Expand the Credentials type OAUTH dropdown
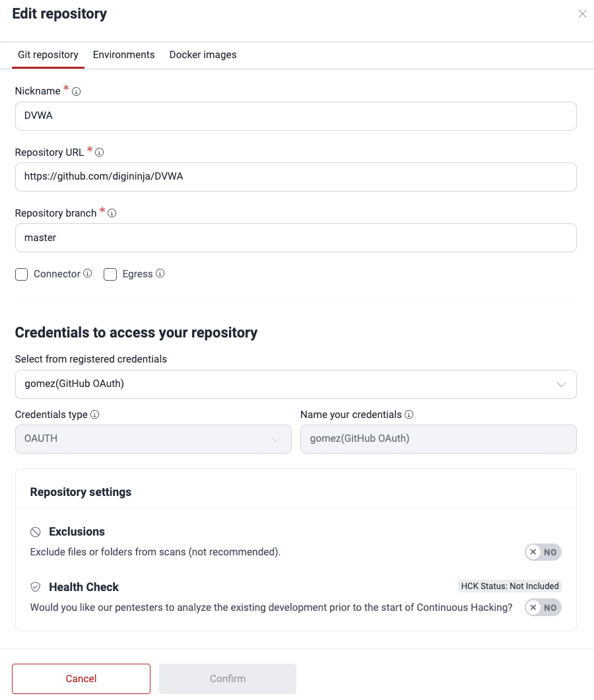 [x=277, y=439]
